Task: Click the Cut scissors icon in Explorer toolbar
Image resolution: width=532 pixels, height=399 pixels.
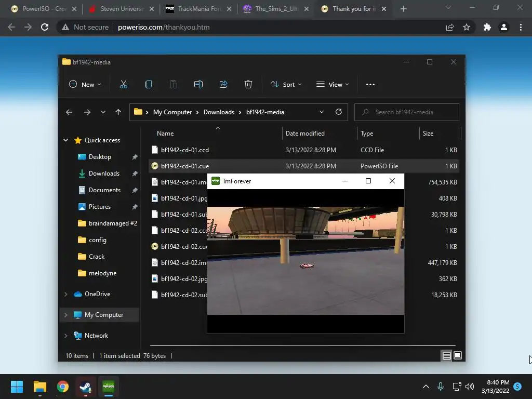Action: [x=124, y=85]
